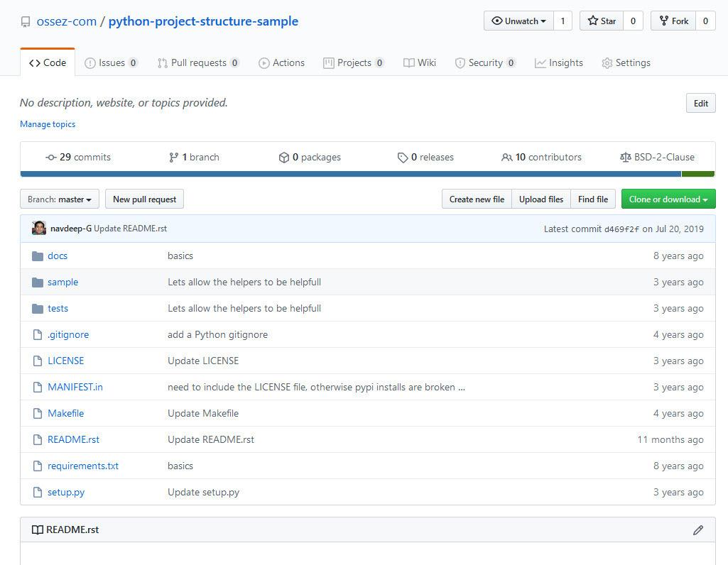Open the ossez-com owner link

click(x=66, y=21)
